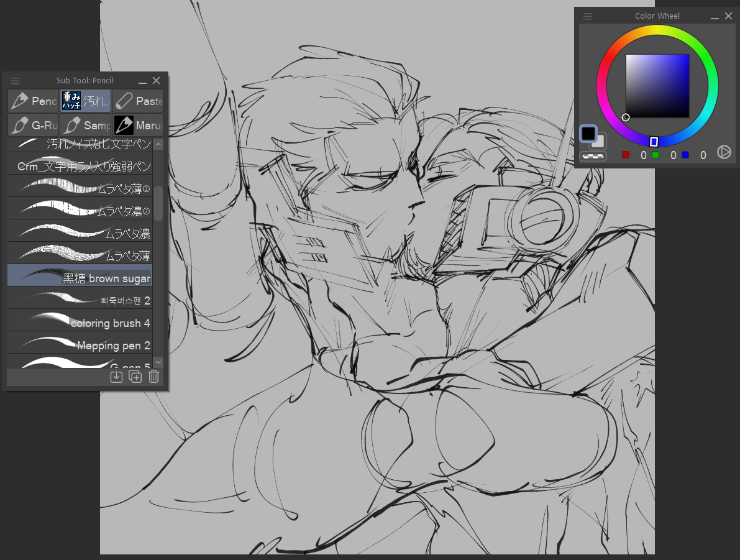
Task: Click the color space switch arrow icon
Action: [x=724, y=152]
